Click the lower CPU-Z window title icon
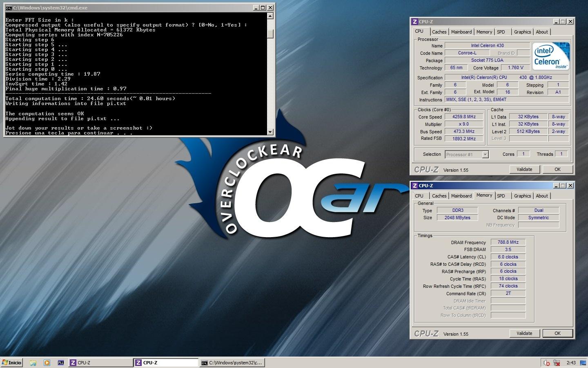The height and width of the screenshot is (368, 588). coord(415,186)
